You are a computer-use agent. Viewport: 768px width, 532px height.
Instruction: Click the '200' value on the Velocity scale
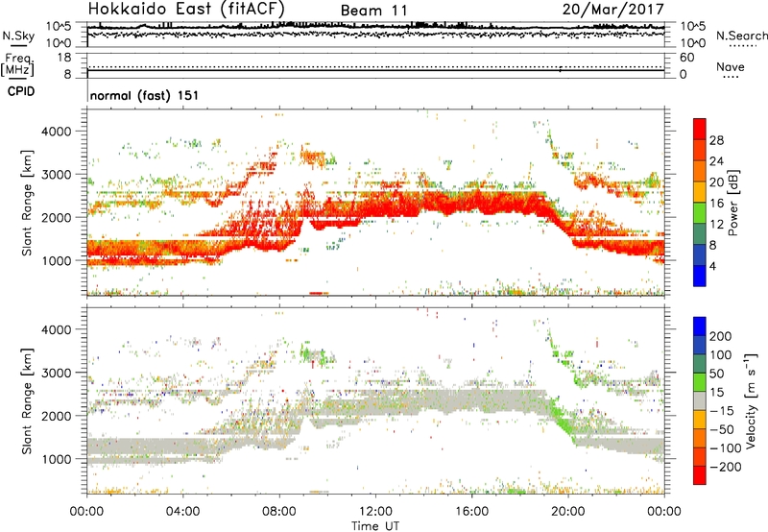click(x=721, y=336)
